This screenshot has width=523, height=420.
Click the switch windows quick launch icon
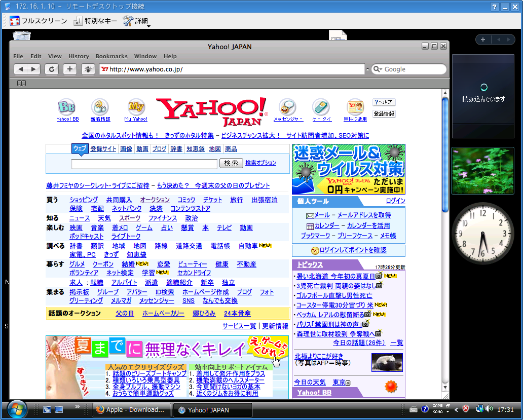[47, 410]
